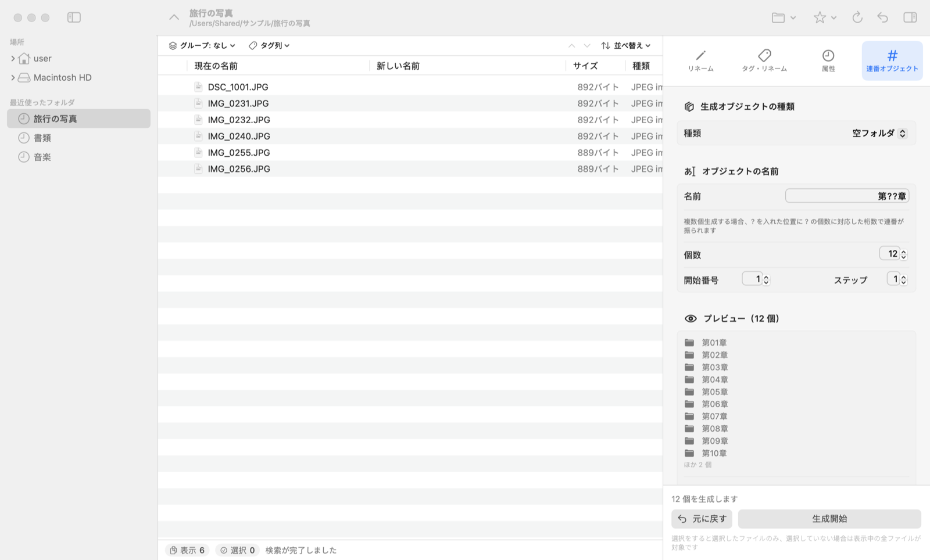Click the オブジェクトの名前 section icon
Viewport: 930px width, 560px height.
[690, 171]
